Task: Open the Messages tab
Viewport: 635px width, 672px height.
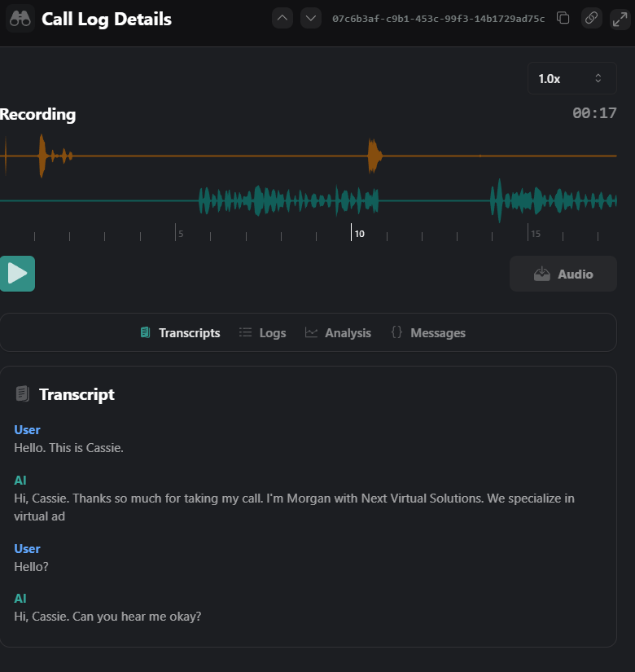Action: click(x=428, y=333)
